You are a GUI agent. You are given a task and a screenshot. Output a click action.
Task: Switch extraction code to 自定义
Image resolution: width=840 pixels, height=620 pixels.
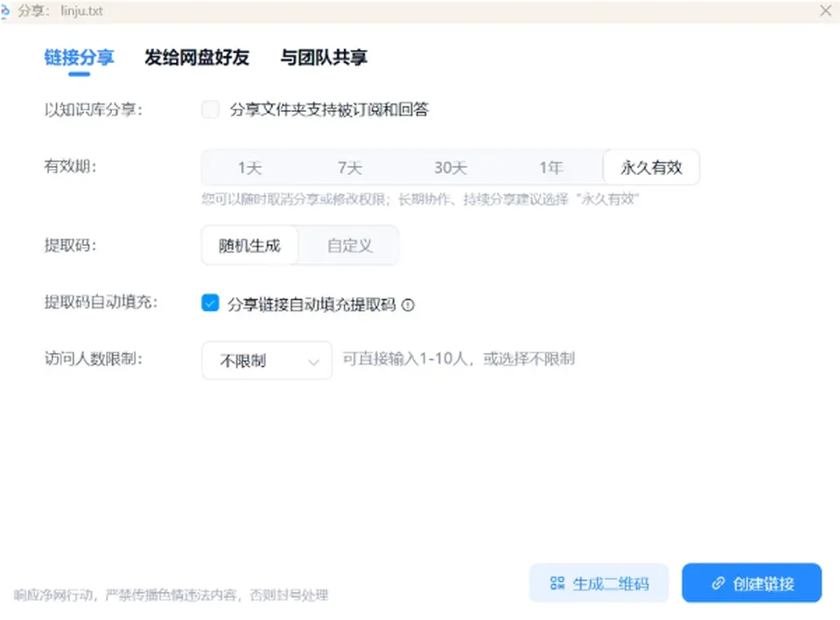point(349,246)
